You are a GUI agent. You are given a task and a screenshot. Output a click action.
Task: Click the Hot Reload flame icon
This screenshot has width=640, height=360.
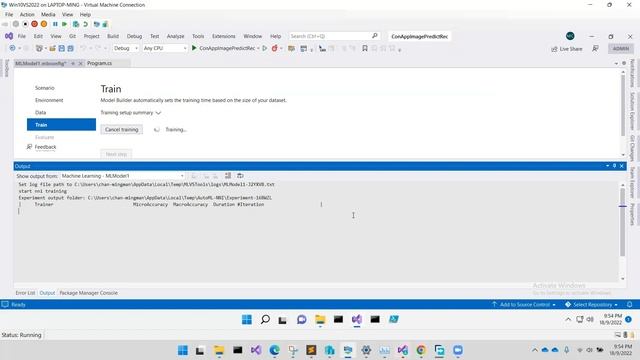click(274, 48)
